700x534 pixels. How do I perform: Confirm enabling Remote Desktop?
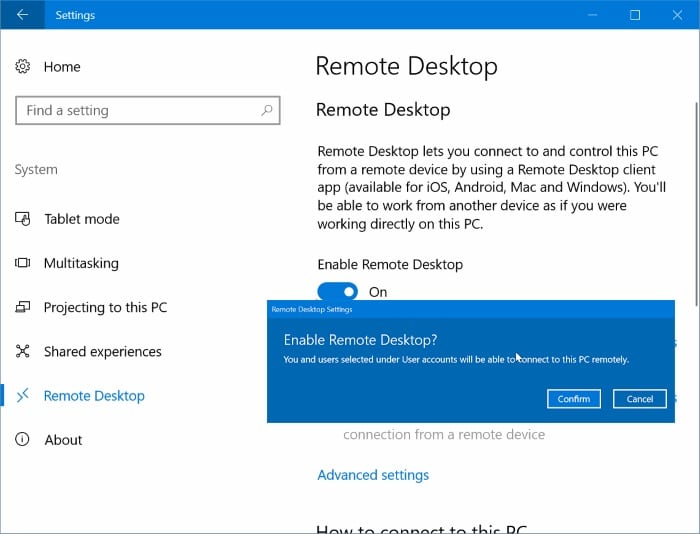(x=574, y=399)
